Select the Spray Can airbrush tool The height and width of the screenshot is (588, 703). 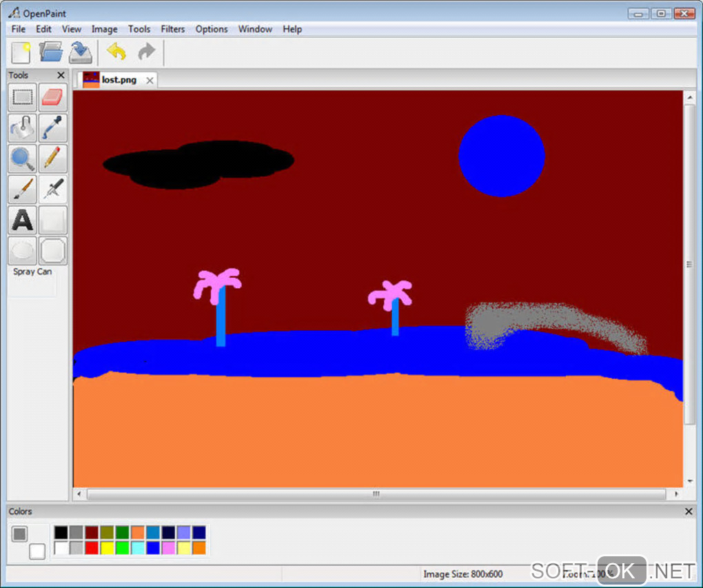53,189
